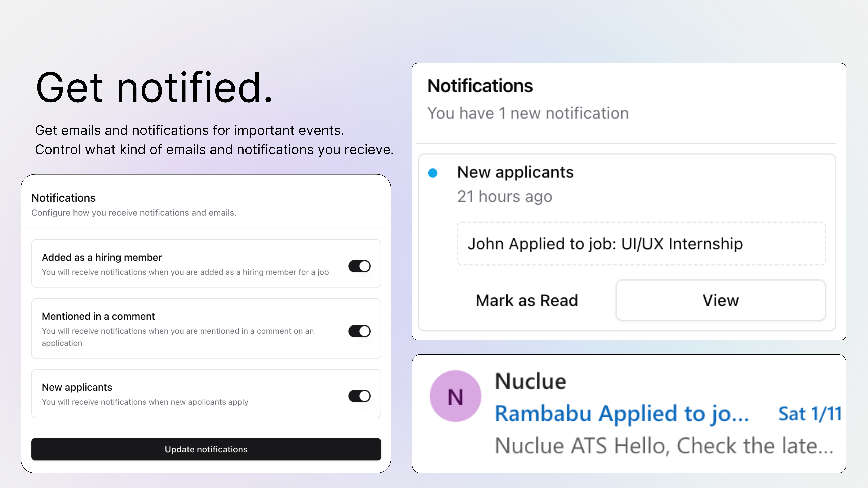This screenshot has width=868, height=488.
Task: Click the 'Mentioned in a comment' heading
Action: coord(98,317)
